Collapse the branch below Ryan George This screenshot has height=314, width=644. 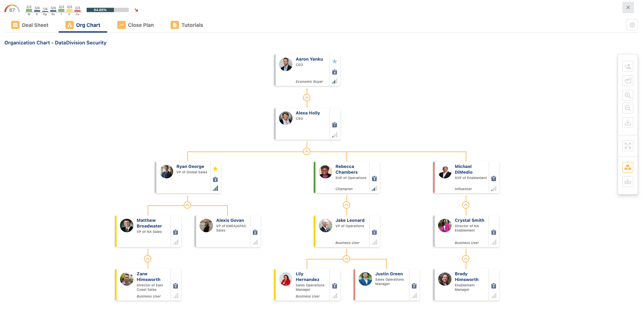[187, 205]
